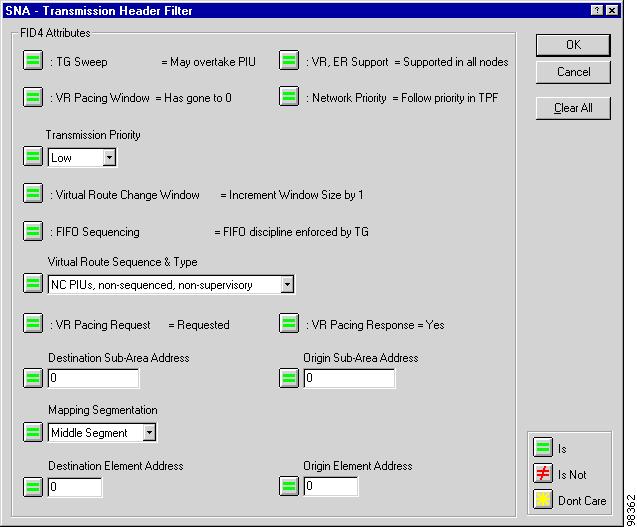This screenshot has width=637, height=527.
Task: Toggle the VR, ER Support operator icon
Action: [x=289, y=61]
